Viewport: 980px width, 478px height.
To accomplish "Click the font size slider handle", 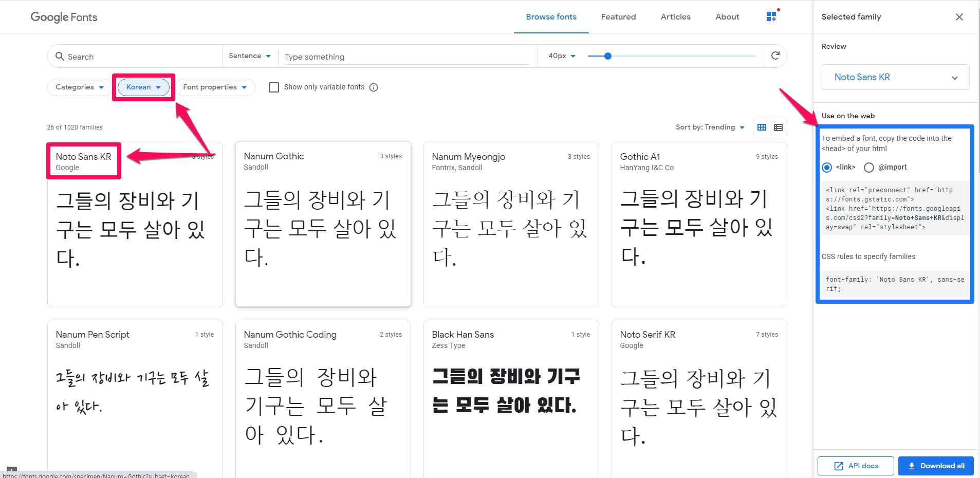I will [x=608, y=56].
